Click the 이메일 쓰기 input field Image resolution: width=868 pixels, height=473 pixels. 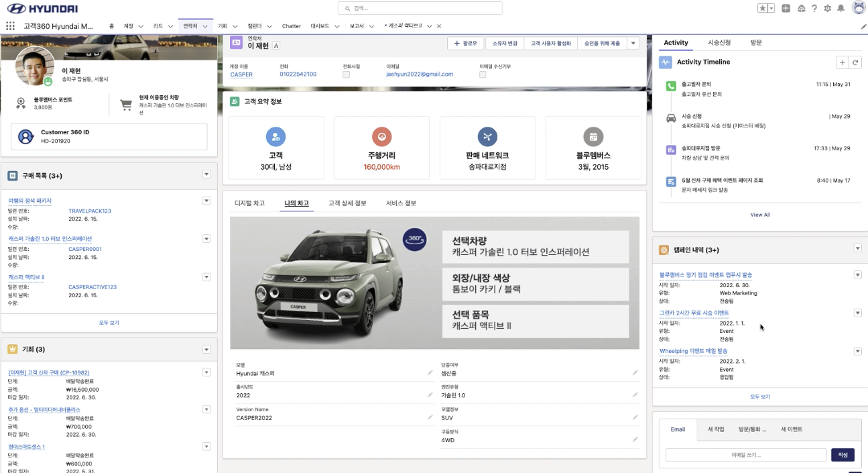click(x=745, y=455)
